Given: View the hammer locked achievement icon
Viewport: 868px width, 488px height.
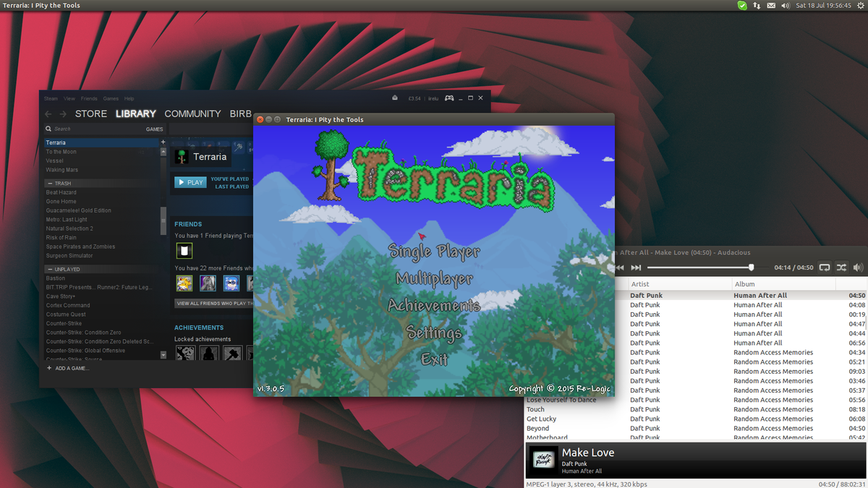Looking at the screenshot, I should pyautogui.click(x=232, y=353).
